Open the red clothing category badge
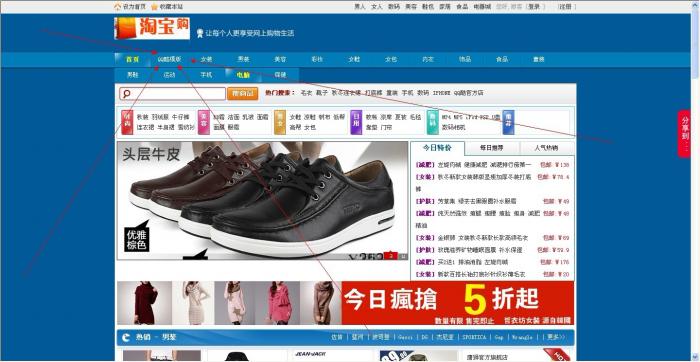 pos(127,122)
